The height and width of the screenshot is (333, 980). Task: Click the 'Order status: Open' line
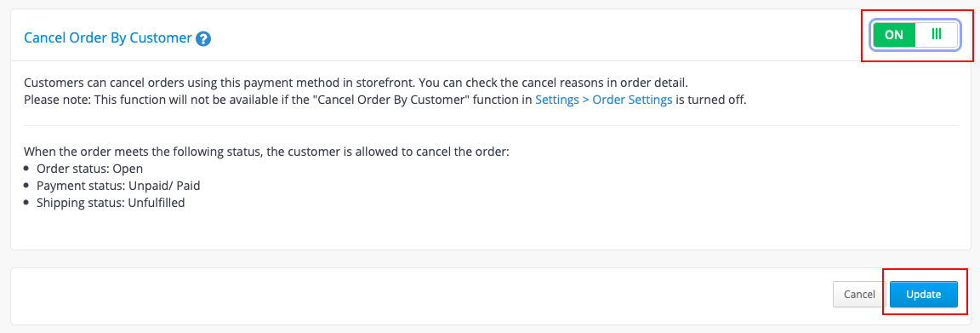click(x=90, y=169)
